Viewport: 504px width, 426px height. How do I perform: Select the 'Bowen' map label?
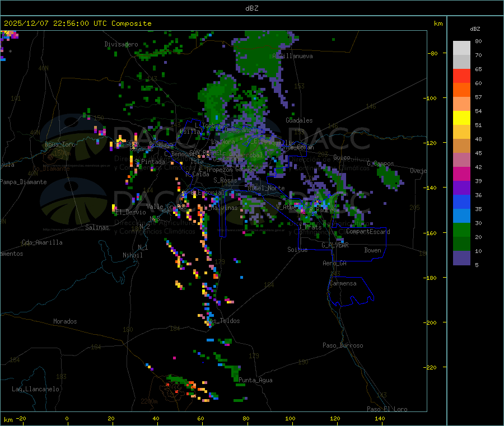[x=373, y=250]
